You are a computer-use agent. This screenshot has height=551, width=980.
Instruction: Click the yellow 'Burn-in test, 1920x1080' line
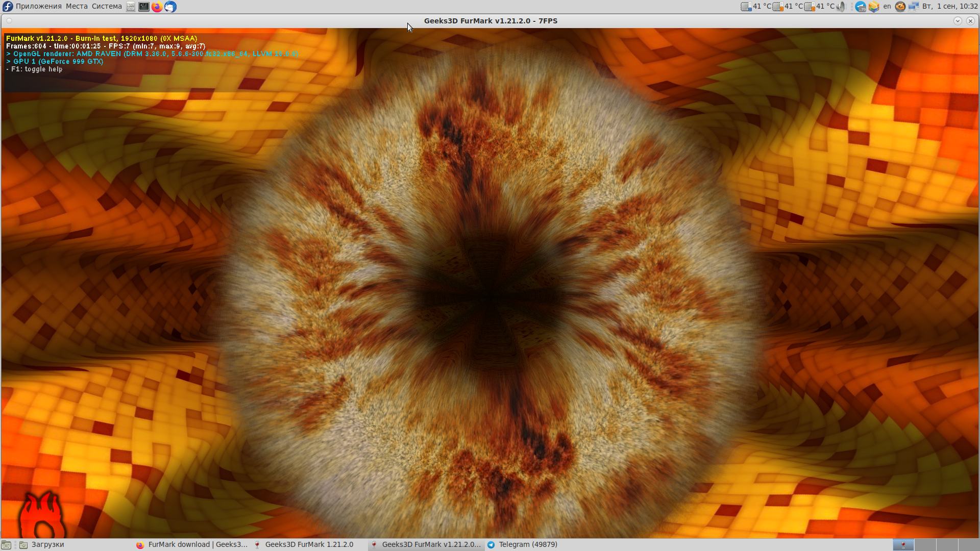(102, 38)
